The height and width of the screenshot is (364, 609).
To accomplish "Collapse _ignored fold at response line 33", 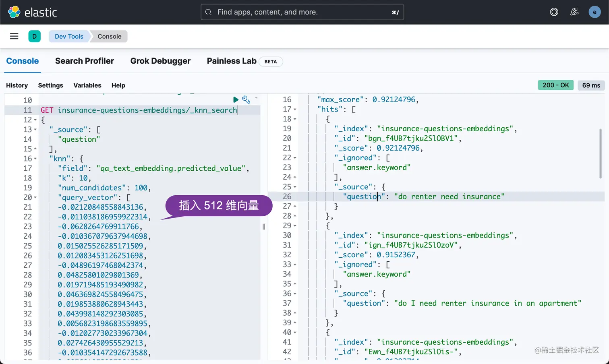I will (x=295, y=265).
